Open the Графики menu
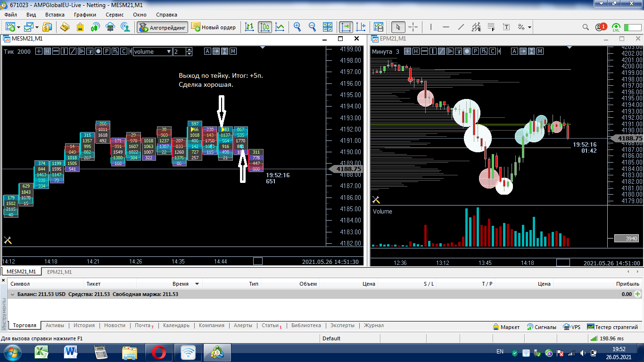Viewport: 644px width, 362px height. (85, 15)
